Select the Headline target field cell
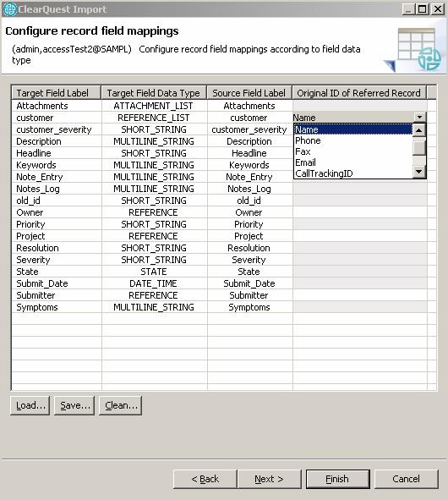Image resolution: width=448 pixels, height=500 pixels. tap(57, 153)
